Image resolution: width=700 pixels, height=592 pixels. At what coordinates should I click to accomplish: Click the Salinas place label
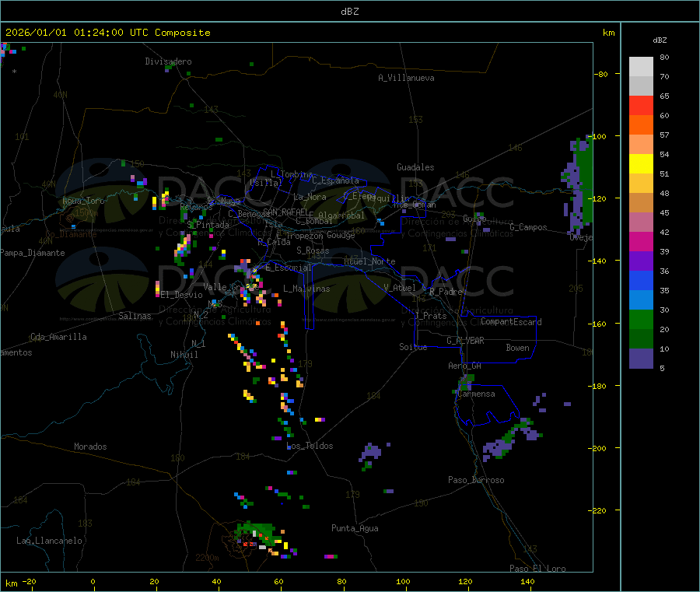pos(135,316)
